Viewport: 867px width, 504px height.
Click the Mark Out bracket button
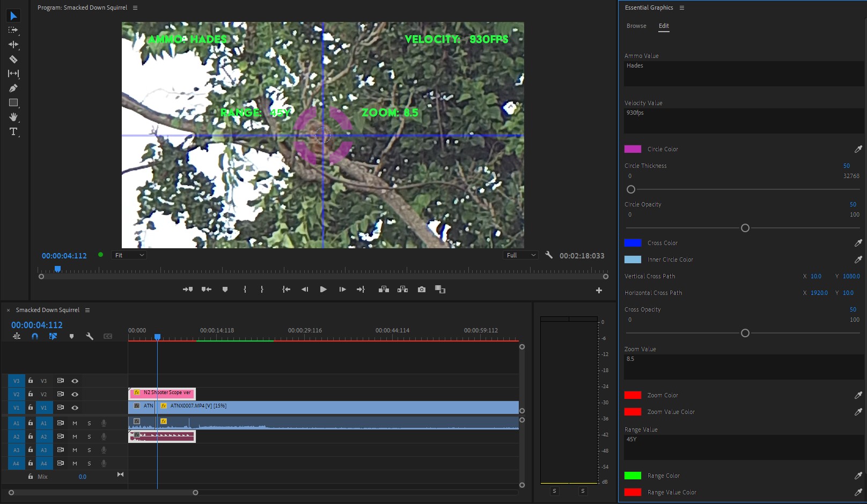(262, 290)
